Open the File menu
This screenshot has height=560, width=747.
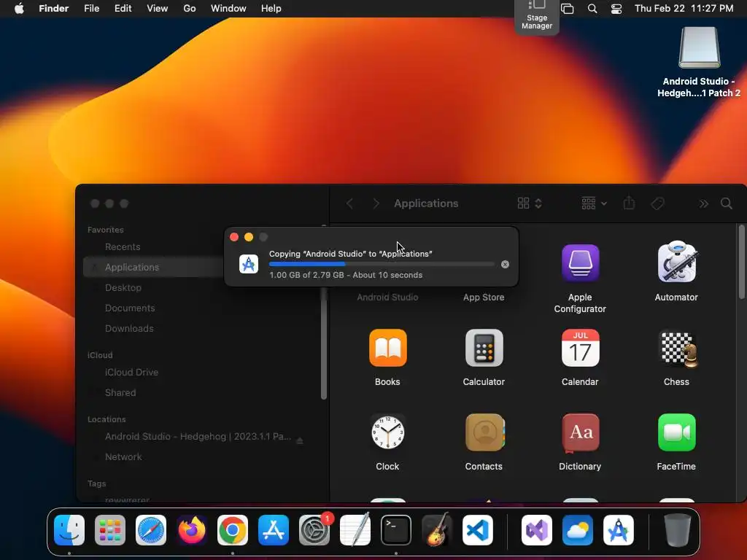point(91,9)
